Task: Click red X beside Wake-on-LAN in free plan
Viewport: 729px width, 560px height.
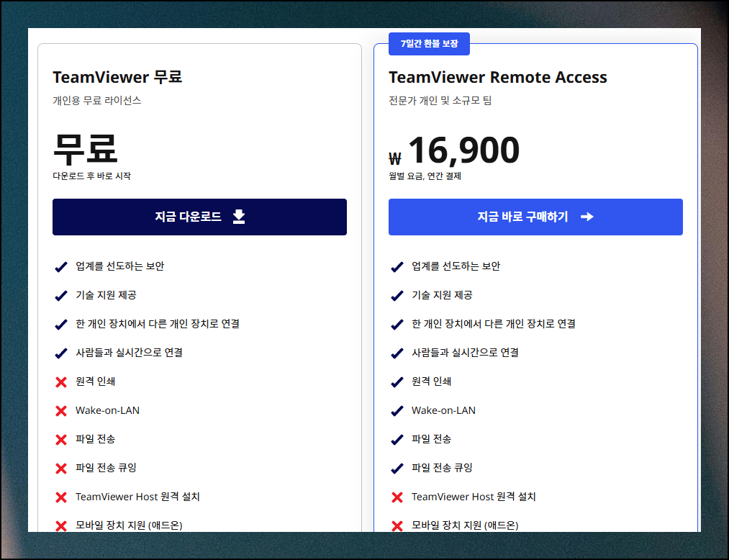Action: (x=61, y=411)
